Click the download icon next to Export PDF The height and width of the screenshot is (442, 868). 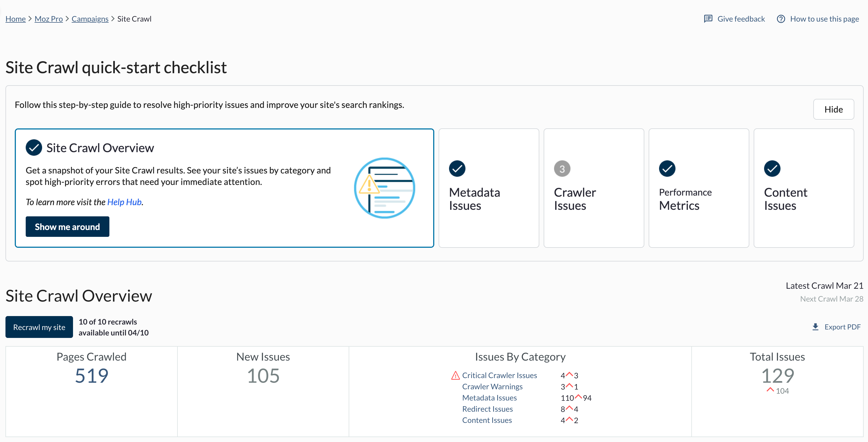click(815, 326)
